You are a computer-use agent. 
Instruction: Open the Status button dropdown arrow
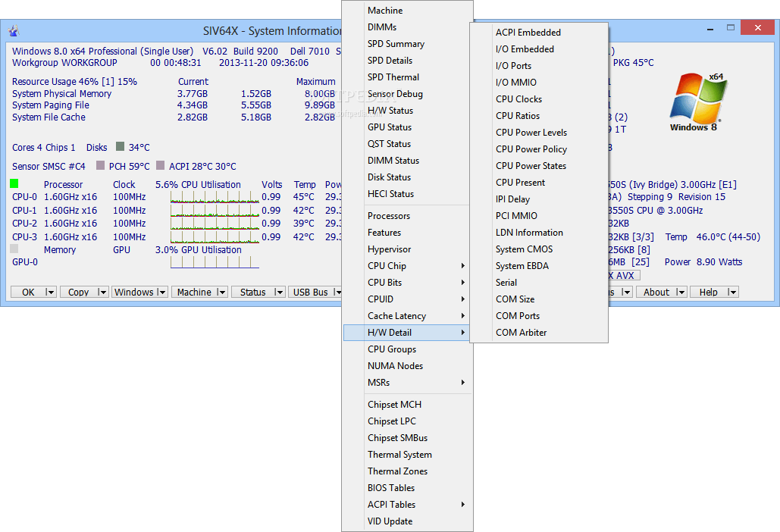click(x=279, y=292)
